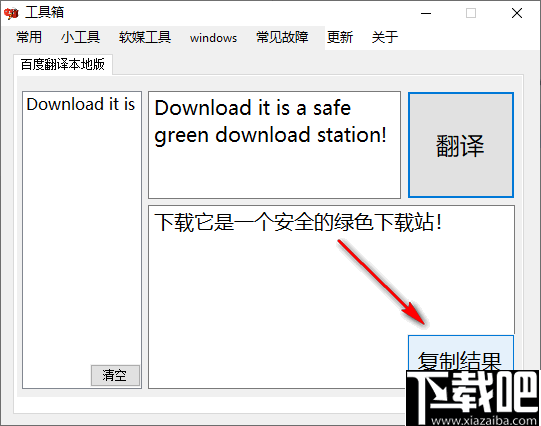
Task: Click the 复制结果 button
Action: tap(461, 353)
